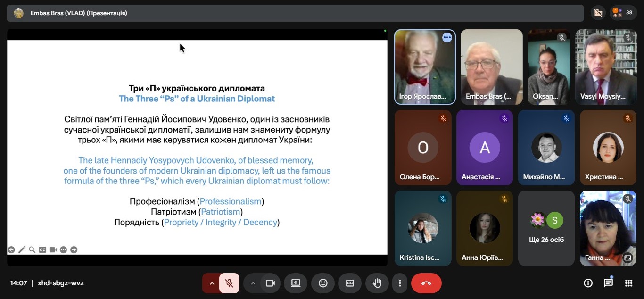This screenshot has width=644, height=299.
Task: Go to next slide using right arrow
Action: [74, 250]
